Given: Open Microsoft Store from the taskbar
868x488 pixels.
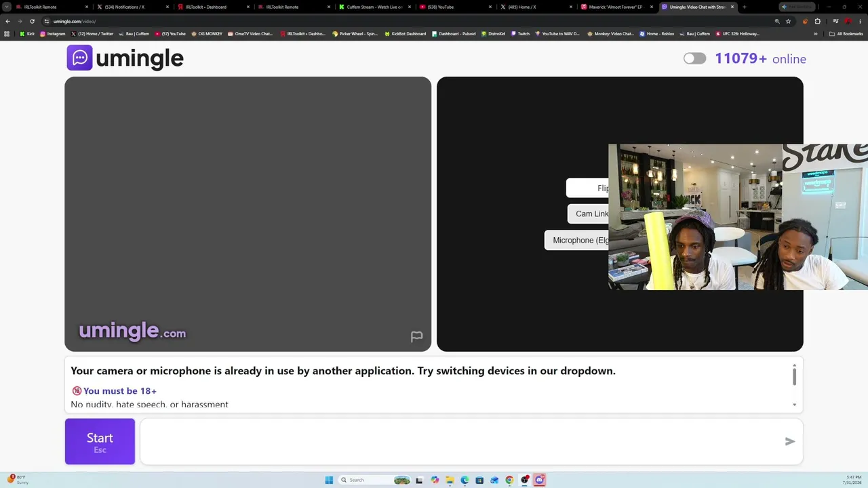Looking at the screenshot, I should pyautogui.click(x=479, y=480).
